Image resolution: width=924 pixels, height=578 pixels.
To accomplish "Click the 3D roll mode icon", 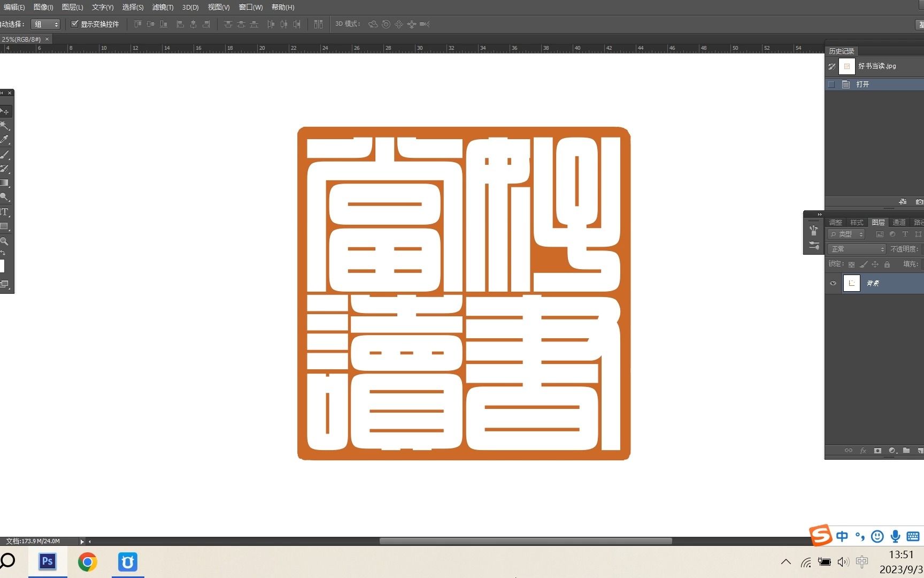I will (386, 24).
